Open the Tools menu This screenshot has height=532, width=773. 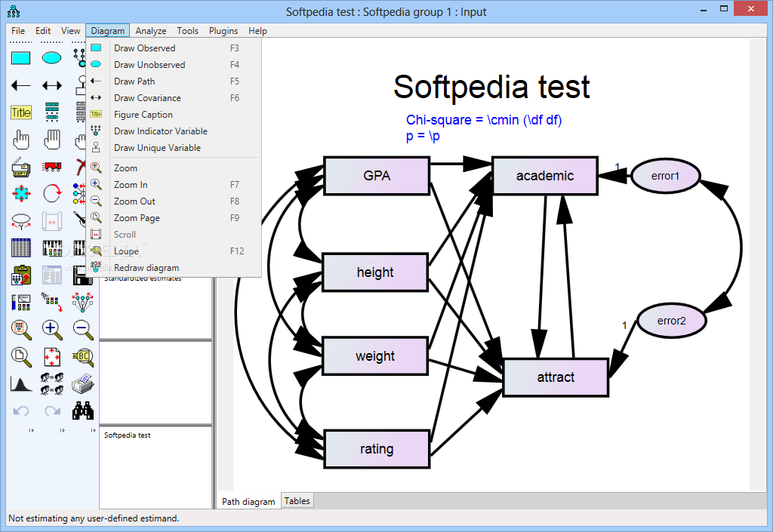coord(188,30)
